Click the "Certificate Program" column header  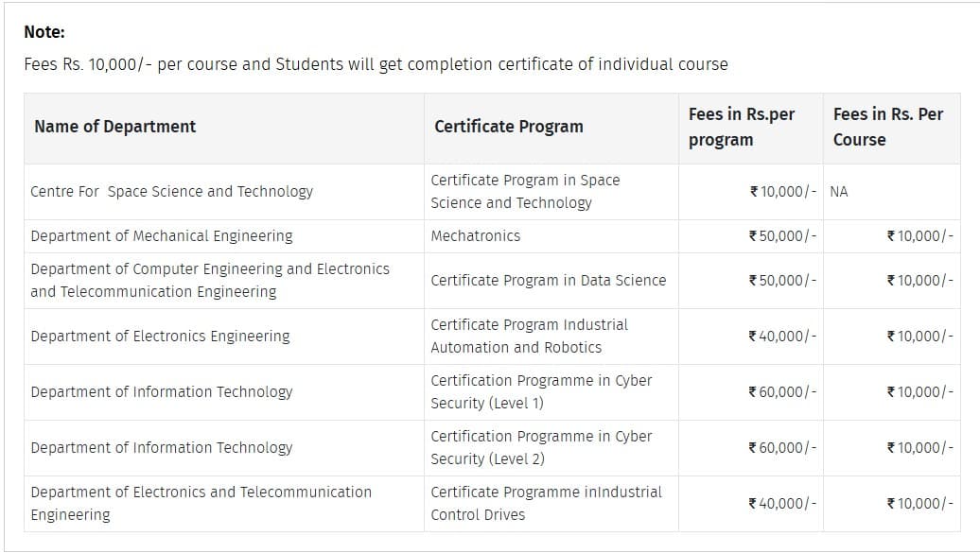click(509, 127)
